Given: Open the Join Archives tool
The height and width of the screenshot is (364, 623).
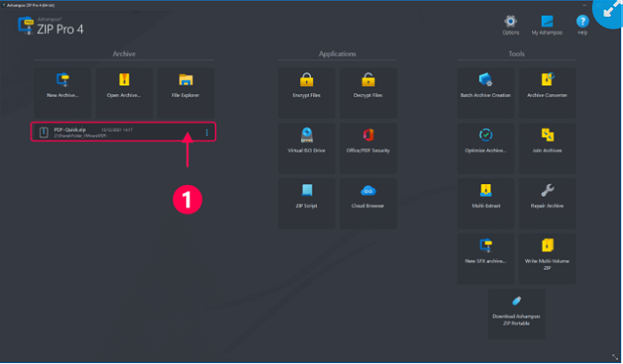Looking at the screenshot, I should tap(547, 148).
